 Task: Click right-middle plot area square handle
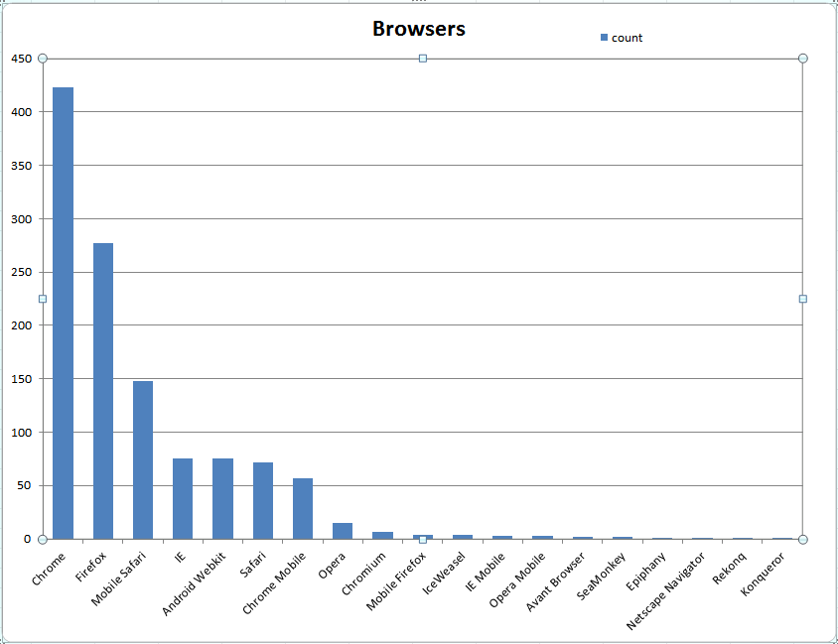point(802,299)
